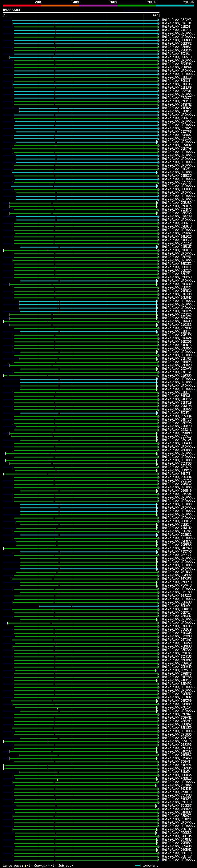
Task: Select the hit UniRef100_B5IK87
Action: point(177,806)
